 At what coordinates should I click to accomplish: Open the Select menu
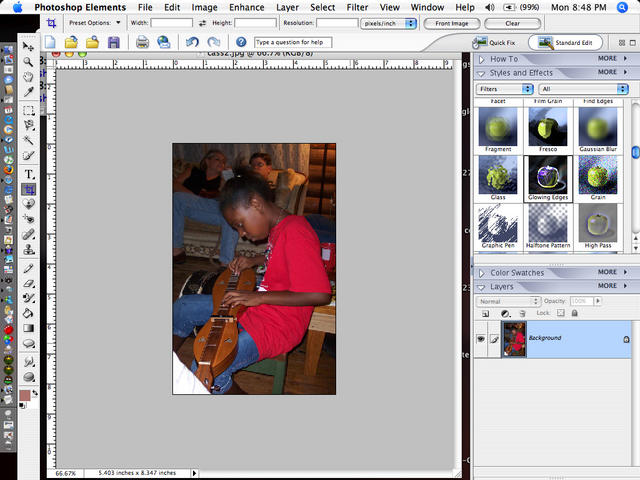tap(322, 7)
